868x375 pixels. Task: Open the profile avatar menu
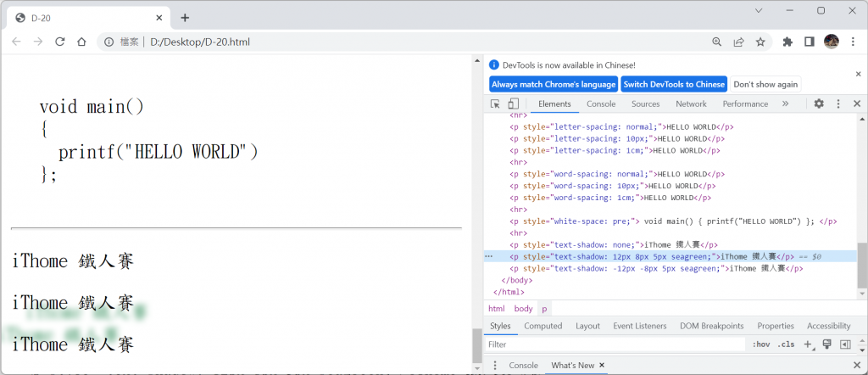click(831, 41)
